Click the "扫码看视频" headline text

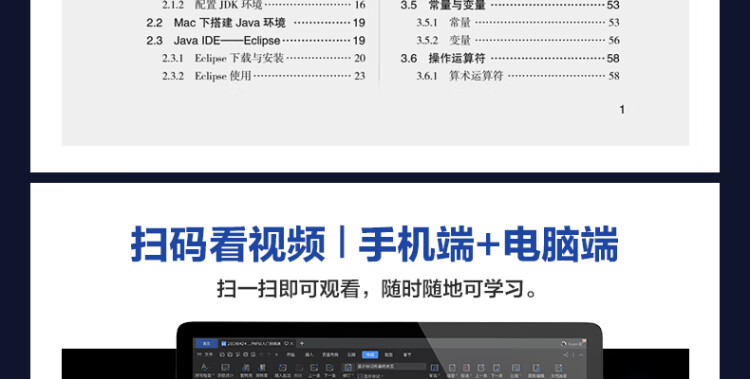[x=228, y=244]
